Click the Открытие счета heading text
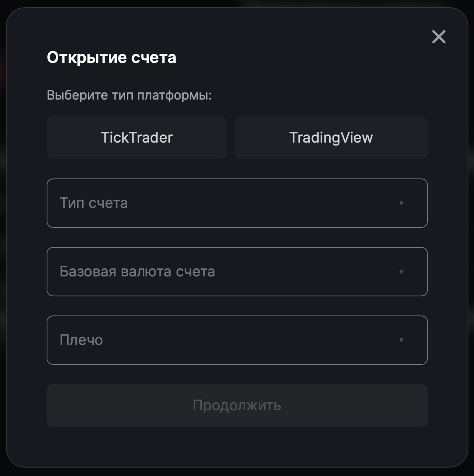 tap(112, 57)
